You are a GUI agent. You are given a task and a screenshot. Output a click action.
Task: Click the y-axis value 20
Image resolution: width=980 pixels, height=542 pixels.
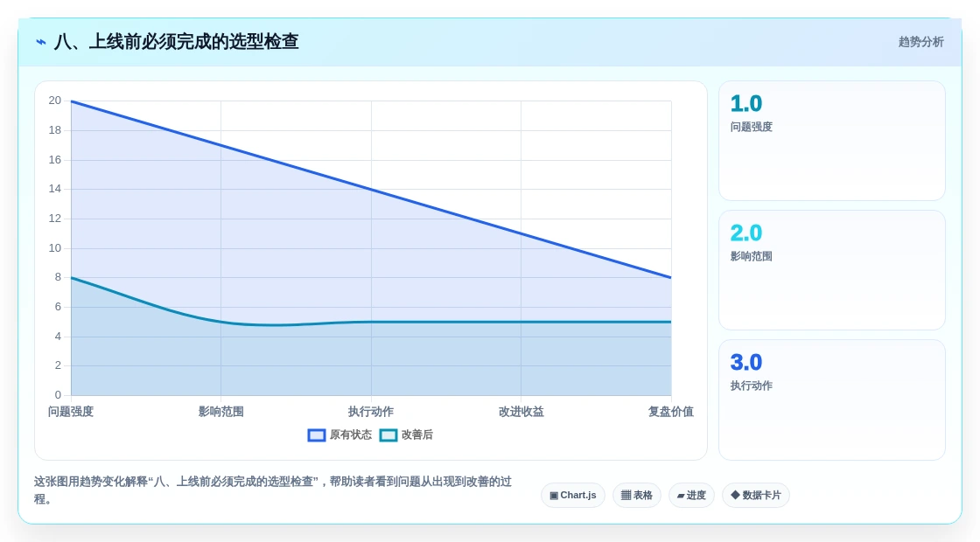[x=55, y=101]
